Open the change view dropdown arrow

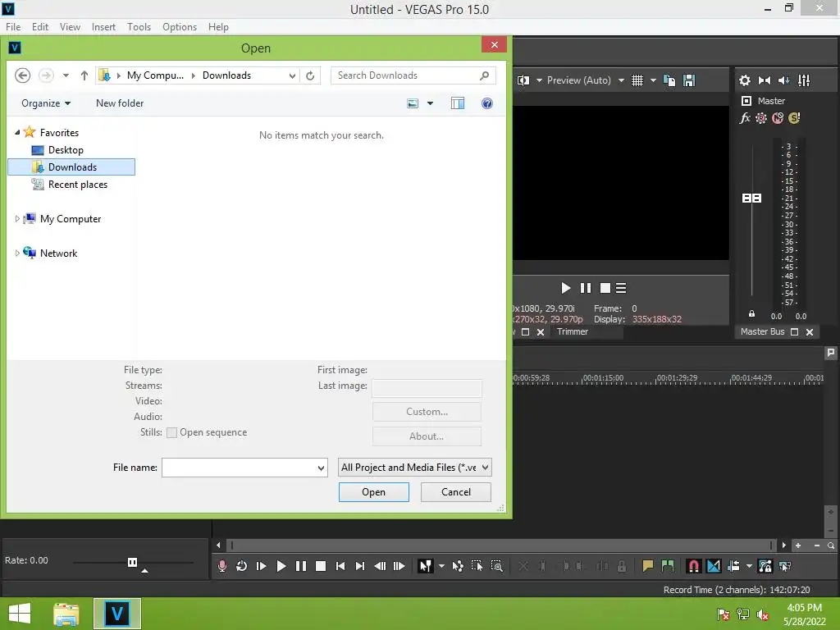[430, 103]
